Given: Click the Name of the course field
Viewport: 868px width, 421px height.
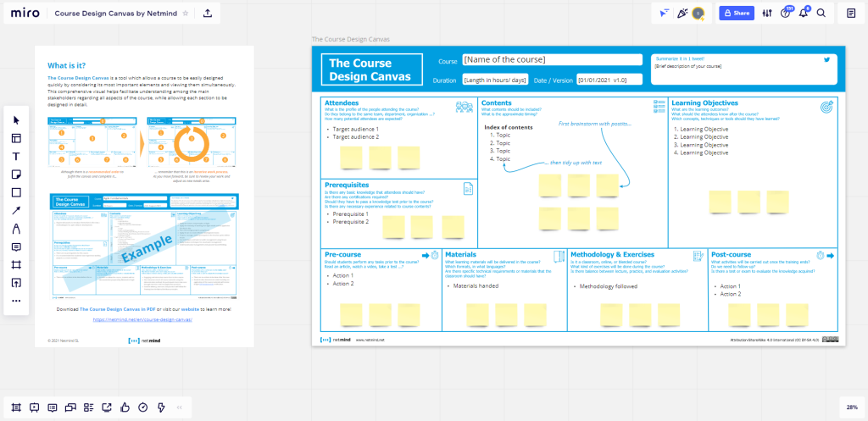Looking at the screenshot, I should (x=551, y=60).
